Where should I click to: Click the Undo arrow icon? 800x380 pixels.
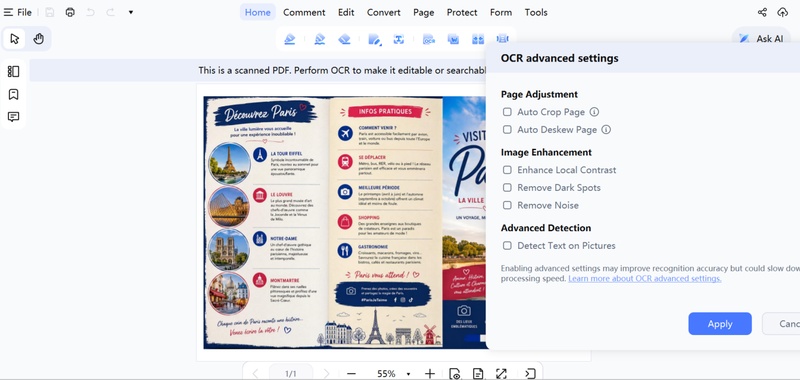coord(90,12)
